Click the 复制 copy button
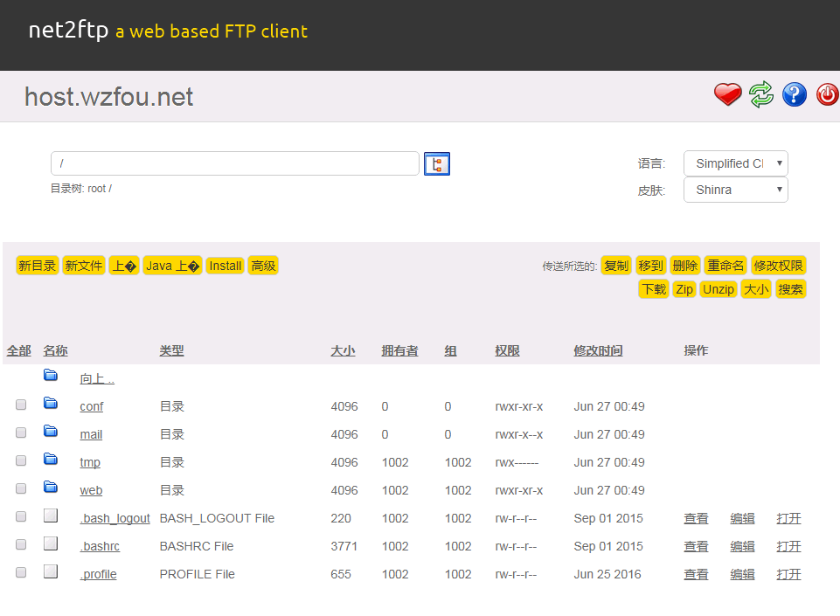840x616 pixels. pyautogui.click(x=616, y=266)
